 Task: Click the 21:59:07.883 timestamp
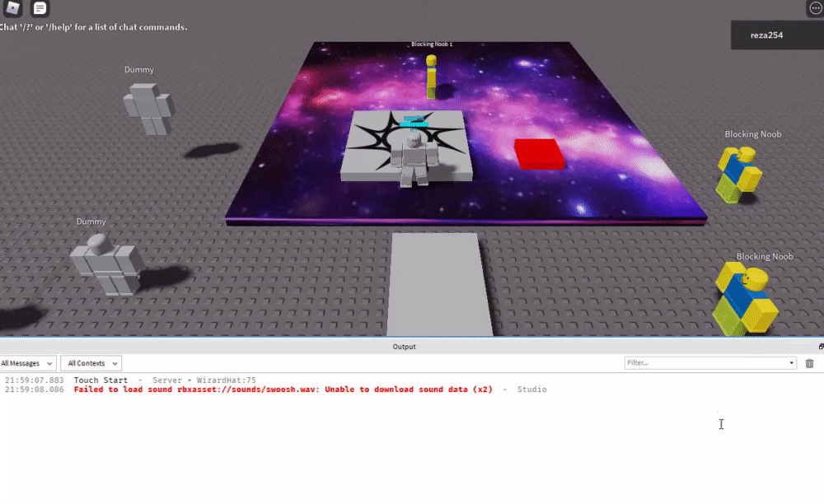tap(34, 380)
